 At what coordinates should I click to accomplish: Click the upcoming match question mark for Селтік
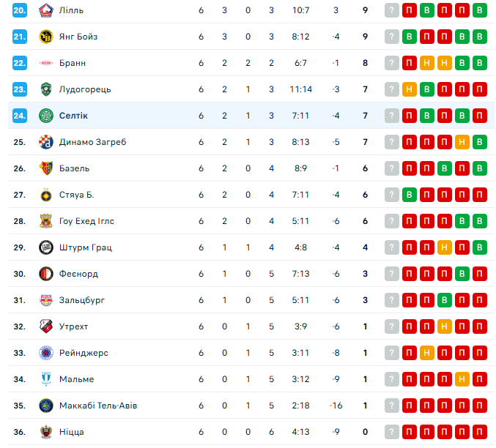392,116
